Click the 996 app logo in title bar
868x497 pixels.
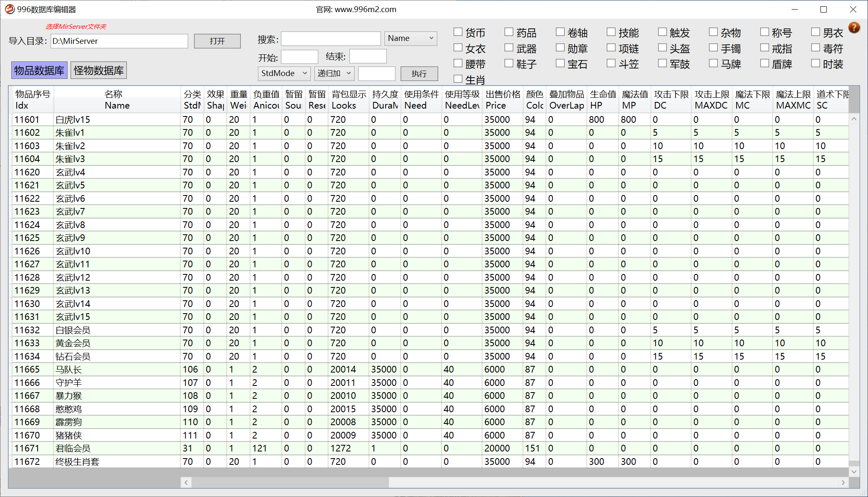[x=10, y=9]
